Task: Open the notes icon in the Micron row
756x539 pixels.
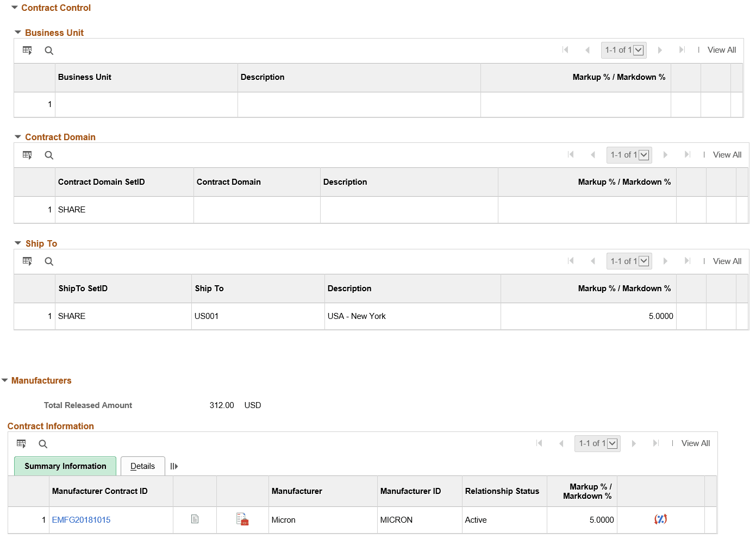Action: point(195,519)
